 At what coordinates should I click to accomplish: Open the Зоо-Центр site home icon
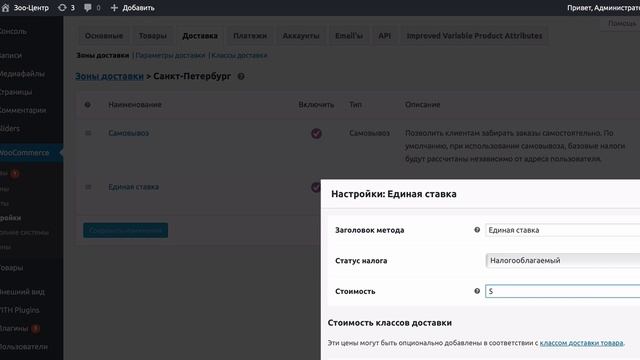coord(6,8)
